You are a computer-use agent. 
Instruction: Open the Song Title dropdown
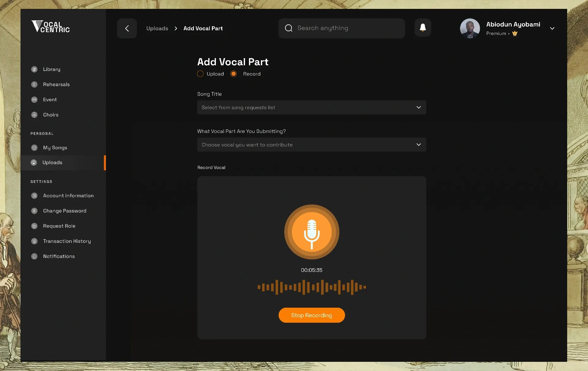click(x=311, y=108)
